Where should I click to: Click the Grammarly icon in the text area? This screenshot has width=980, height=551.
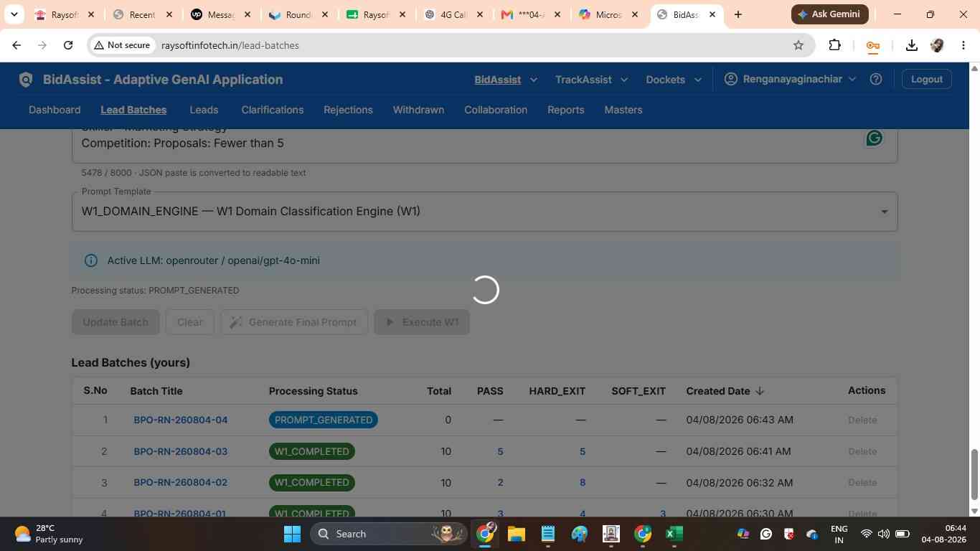tap(874, 138)
